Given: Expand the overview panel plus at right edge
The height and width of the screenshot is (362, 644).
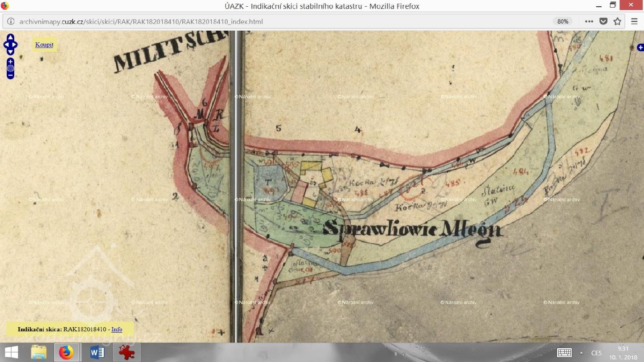Looking at the screenshot, I should click(640, 48).
